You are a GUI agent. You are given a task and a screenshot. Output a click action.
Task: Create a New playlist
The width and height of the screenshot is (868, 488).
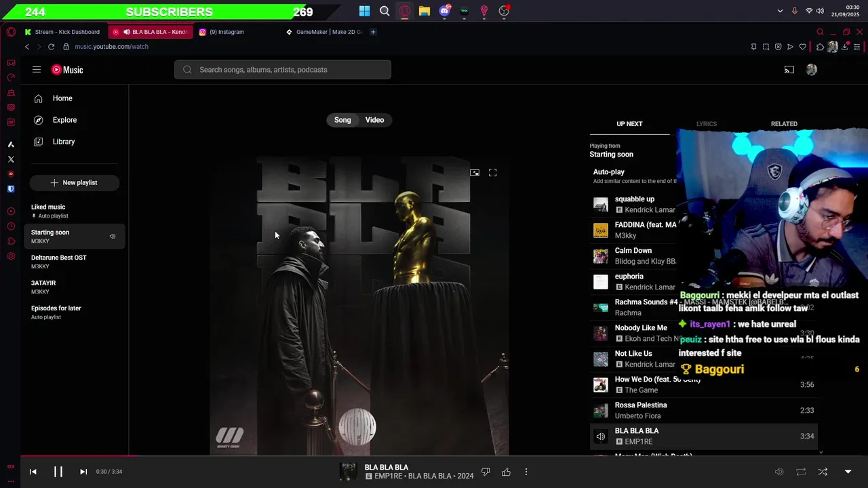point(75,182)
